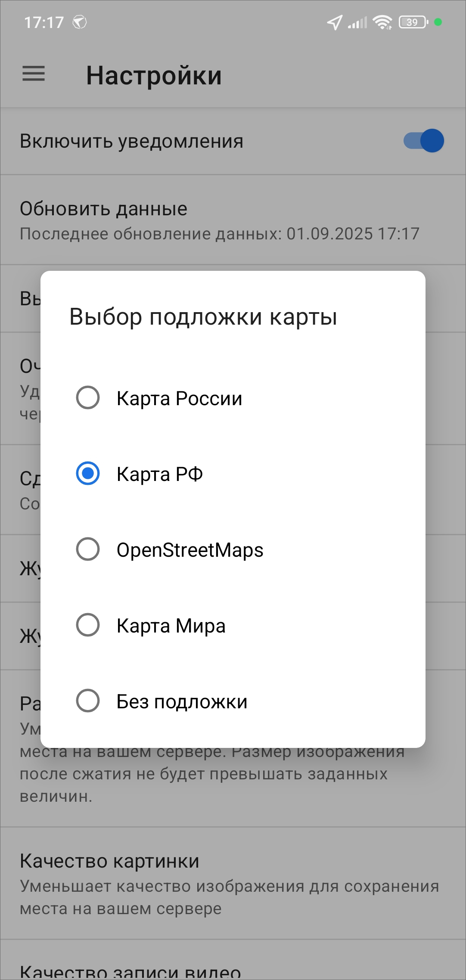
Task: Tap the cellular signal bars icon
Action: pyautogui.click(x=357, y=22)
